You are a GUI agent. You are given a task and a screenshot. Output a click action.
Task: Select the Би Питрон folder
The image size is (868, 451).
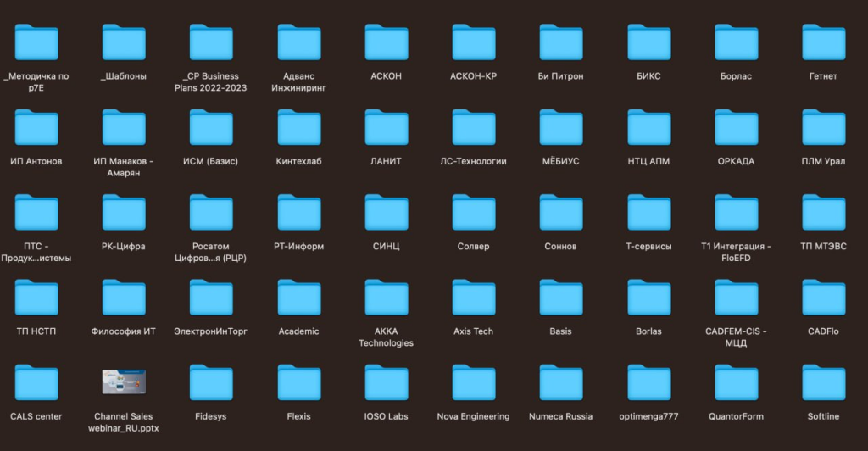click(x=561, y=42)
